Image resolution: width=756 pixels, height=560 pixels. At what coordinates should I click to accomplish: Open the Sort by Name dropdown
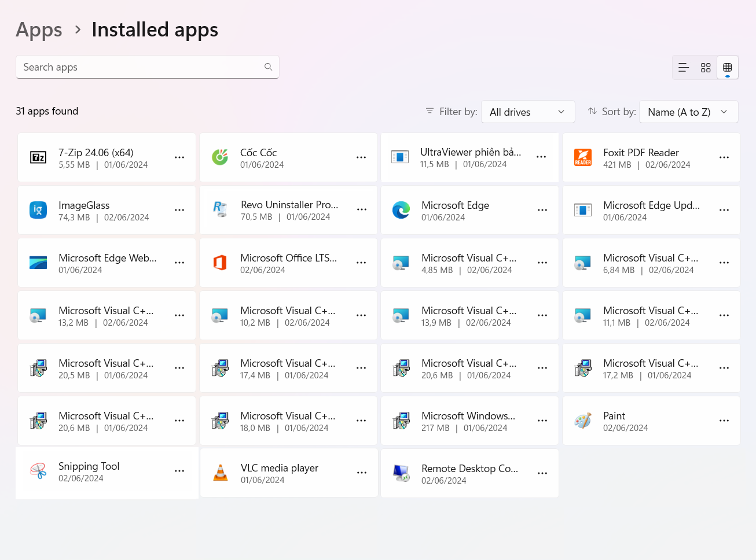[689, 112]
